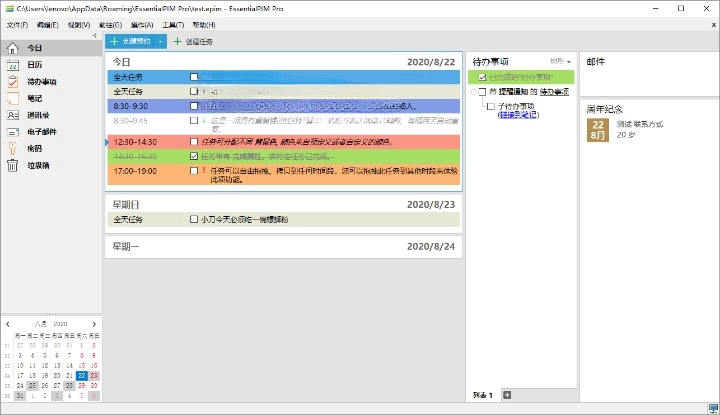Go to next month in mini calendar

coord(94,324)
